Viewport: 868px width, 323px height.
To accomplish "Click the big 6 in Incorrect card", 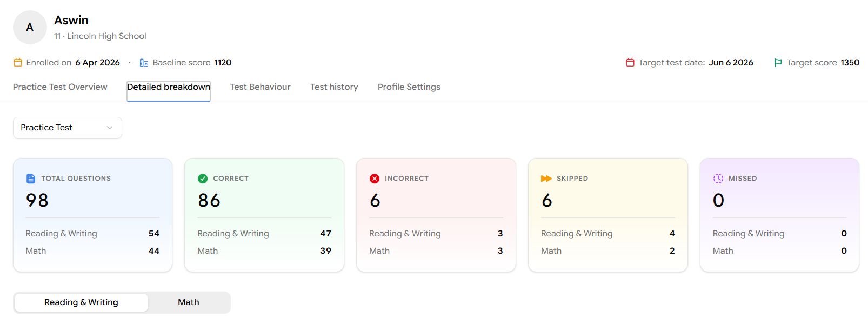I will [375, 201].
